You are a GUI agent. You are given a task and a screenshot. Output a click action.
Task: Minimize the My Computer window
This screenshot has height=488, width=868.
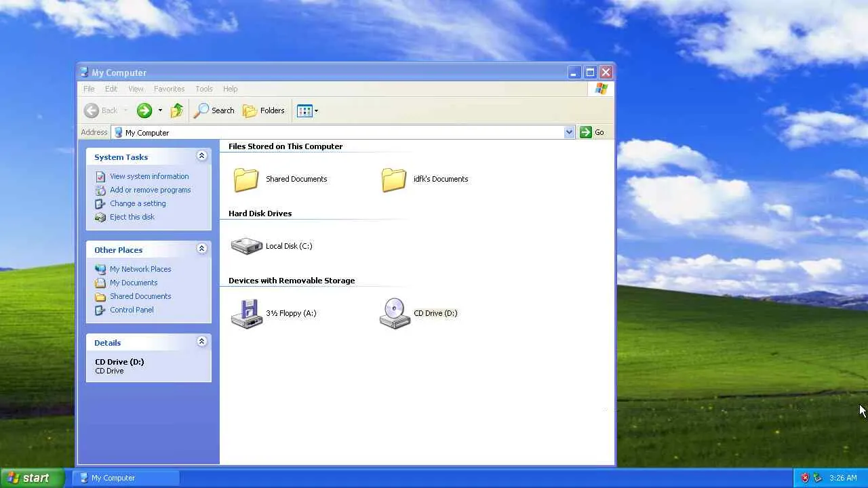point(574,72)
